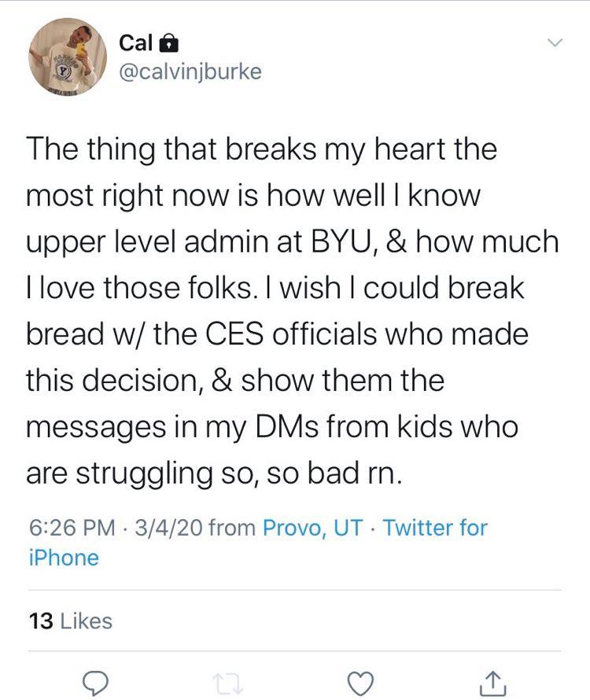Tap the Likes label next to 13
The image size is (590, 700).
pos(86,621)
